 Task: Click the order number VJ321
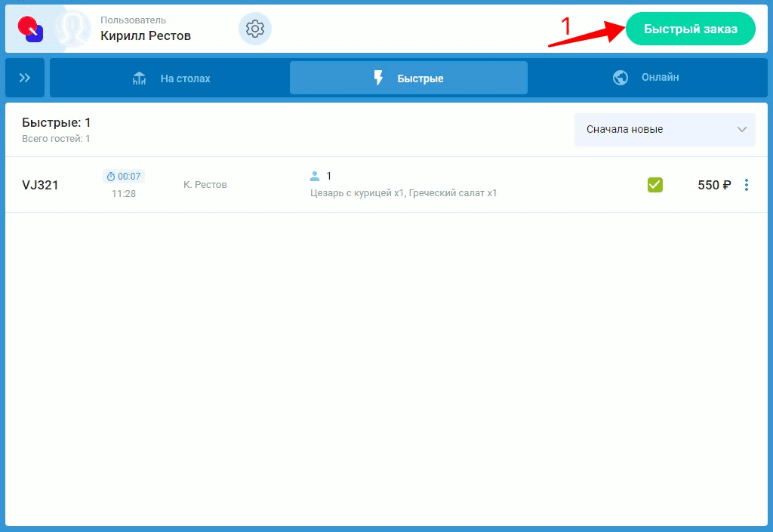click(x=40, y=185)
